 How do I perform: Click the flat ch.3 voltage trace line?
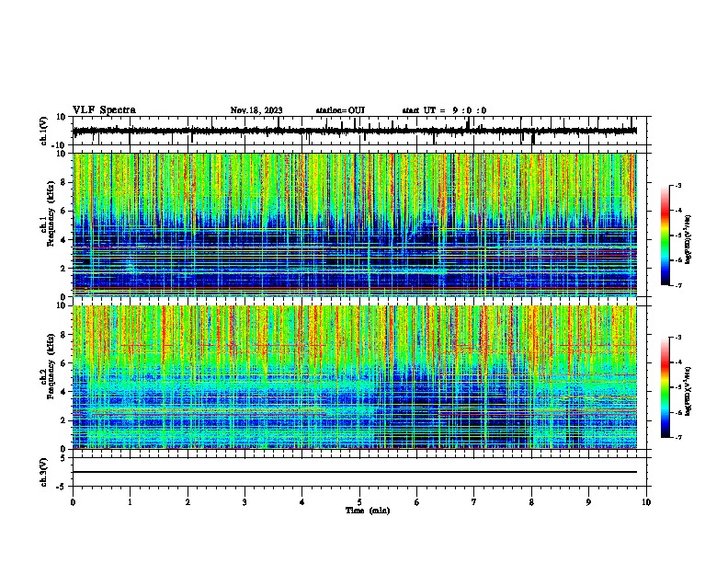pyautogui.click(x=355, y=472)
